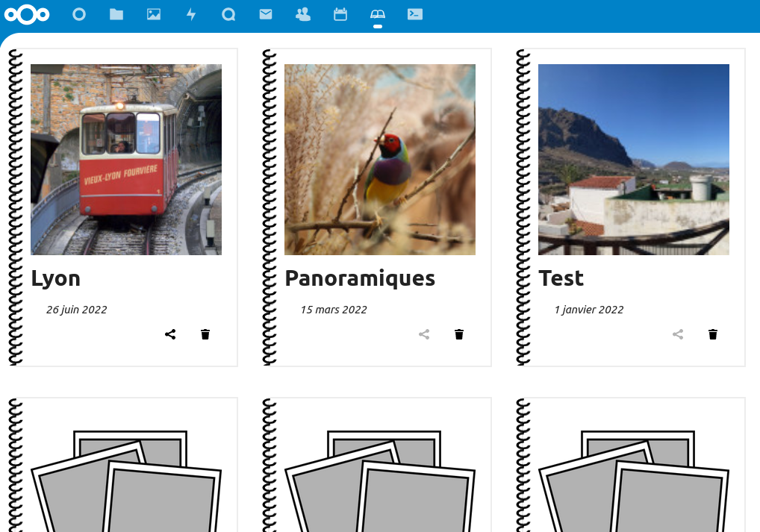Open the Talk chat icon
760x532 pixels.
tap(228, 14)
